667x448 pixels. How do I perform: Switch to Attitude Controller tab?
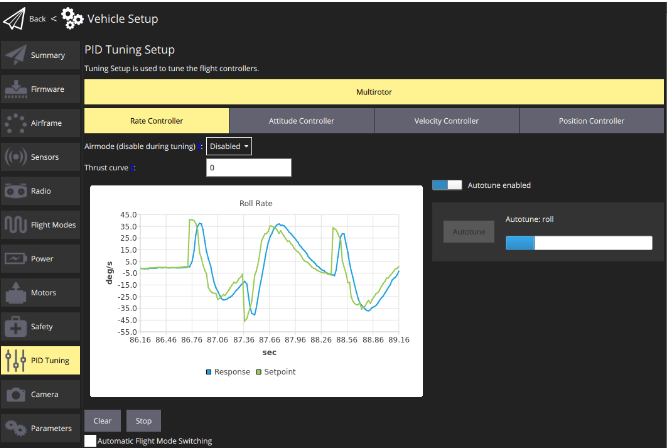click(x=301, y=121)
